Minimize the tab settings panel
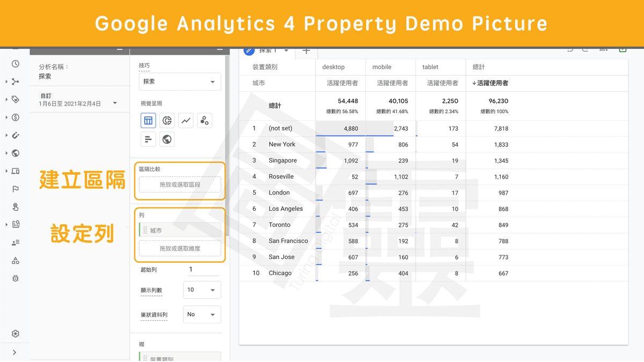The image size is (644, 362). click(x=219, y=50)
